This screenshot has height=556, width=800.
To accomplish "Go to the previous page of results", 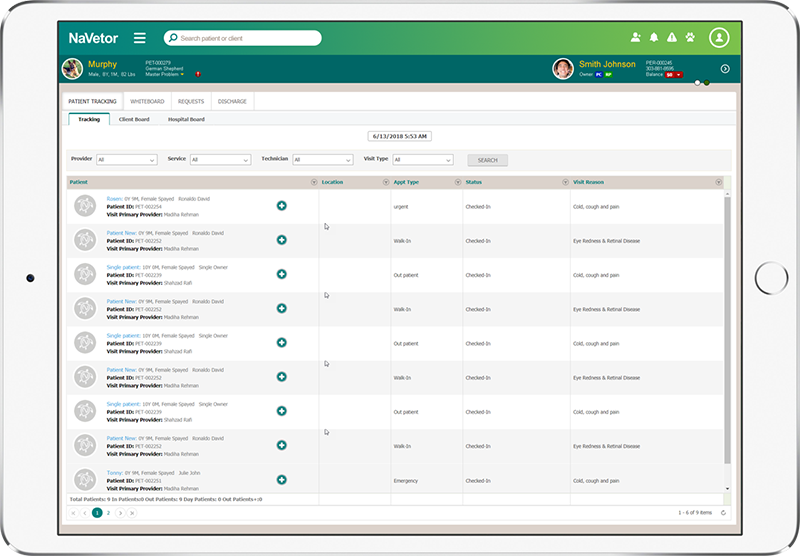I will pyautogui.click(x=85, y=513).
